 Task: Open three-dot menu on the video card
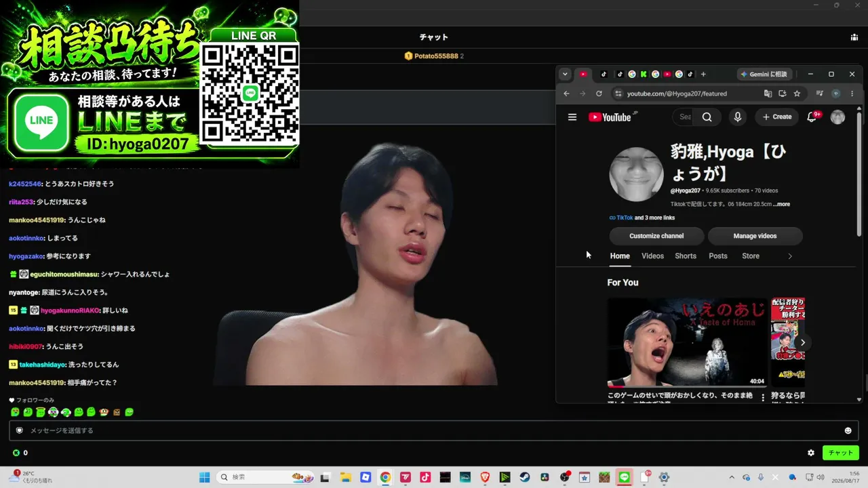click(x=762, y=398)
